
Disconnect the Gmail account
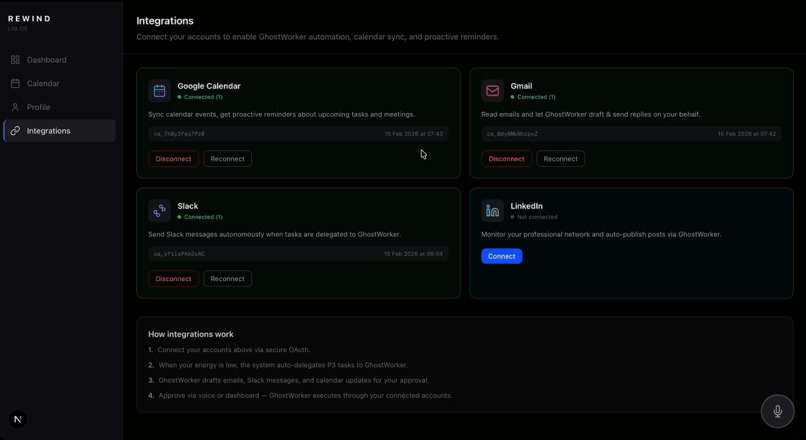click(506, 159)
